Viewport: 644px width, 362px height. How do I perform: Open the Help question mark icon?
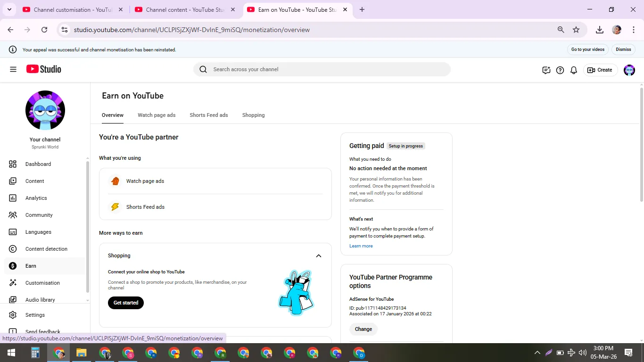point(560,70)
